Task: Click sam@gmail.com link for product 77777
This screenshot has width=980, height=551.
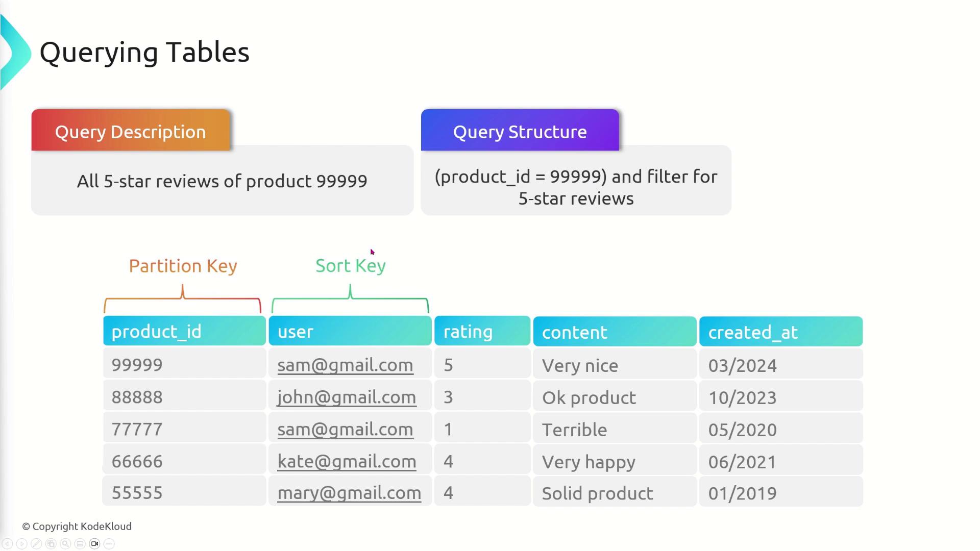Action: tap(345, 430)
